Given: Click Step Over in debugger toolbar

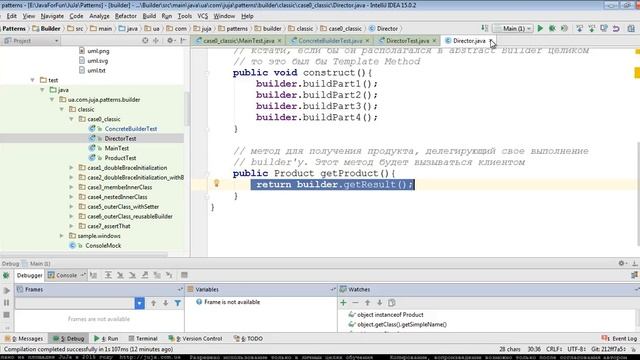Looking at the screenshot, I should (108, 276).
